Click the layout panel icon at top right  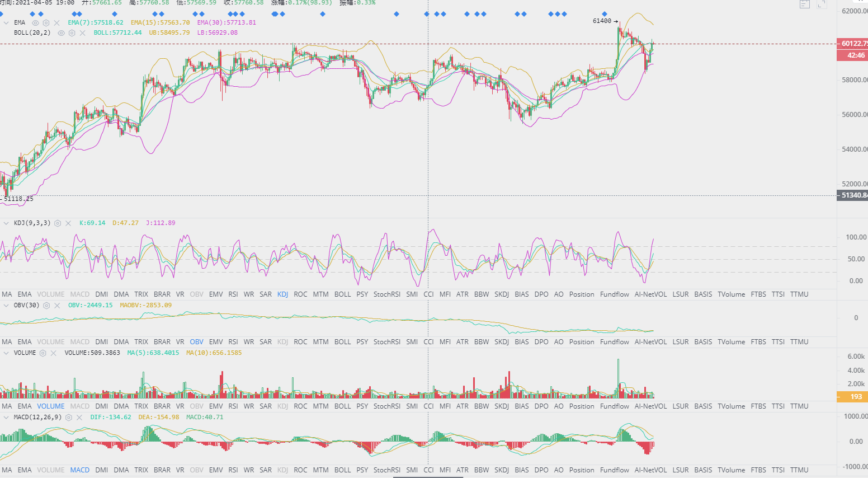coord(804,4)
